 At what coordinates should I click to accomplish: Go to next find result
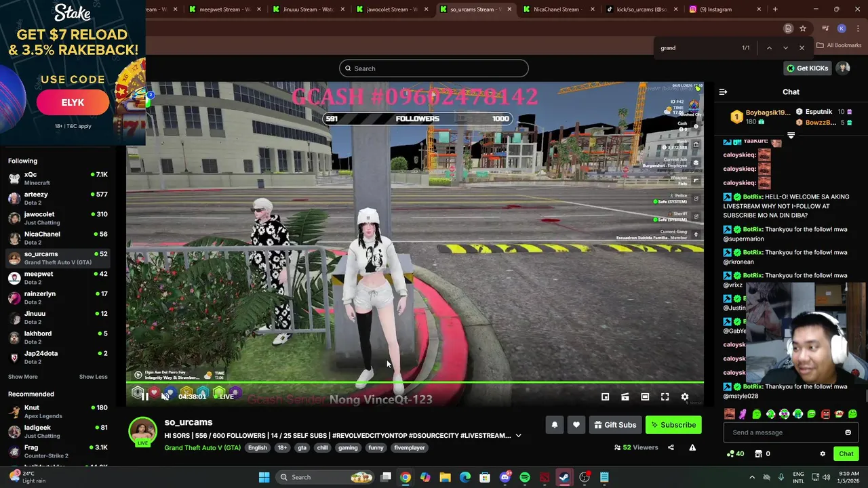(785, 48)
